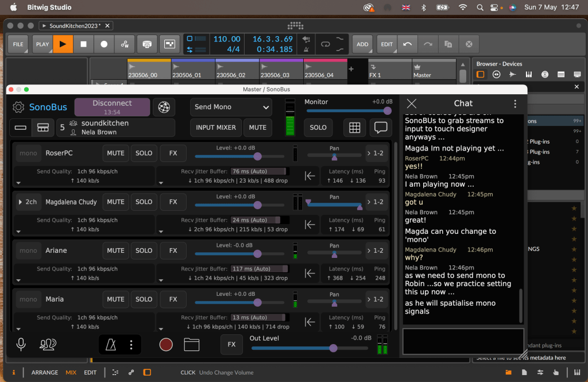Click the chat message input box

(x=463, y=340)
